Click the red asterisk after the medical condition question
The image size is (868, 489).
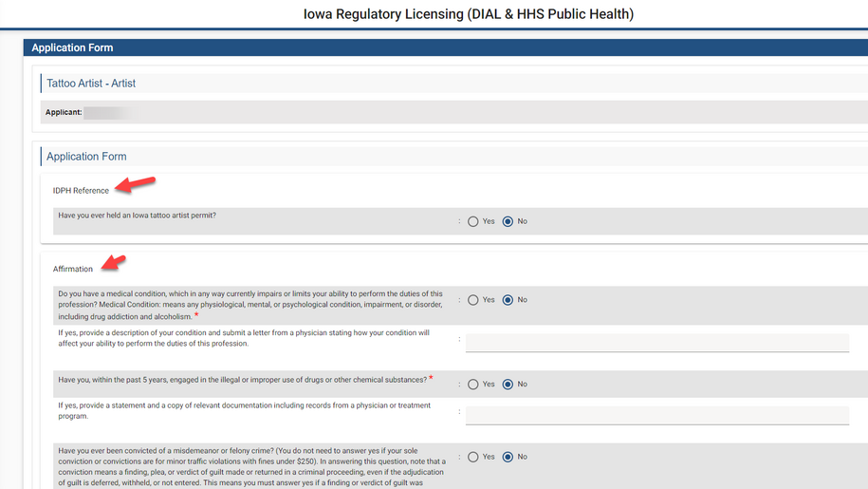[x=196, y=315]
